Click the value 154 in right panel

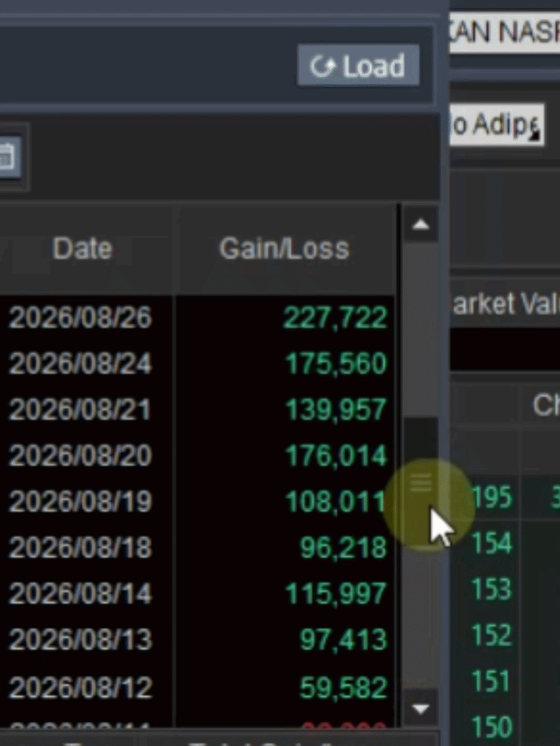click(x=492, y=543)
